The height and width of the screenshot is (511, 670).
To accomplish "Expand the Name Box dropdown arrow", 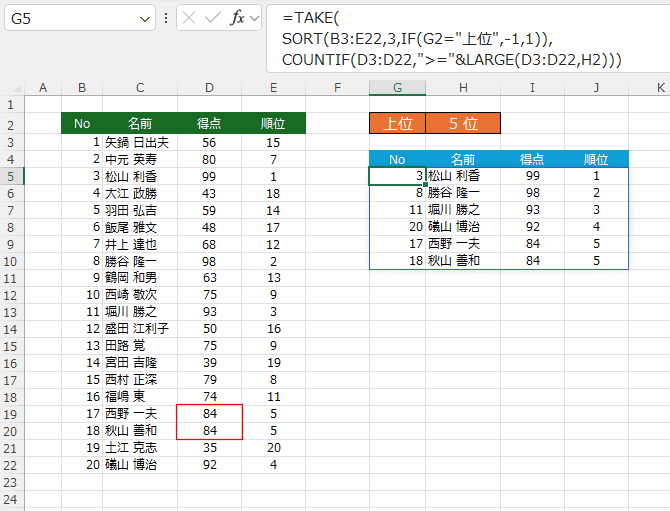I will 145,18.
